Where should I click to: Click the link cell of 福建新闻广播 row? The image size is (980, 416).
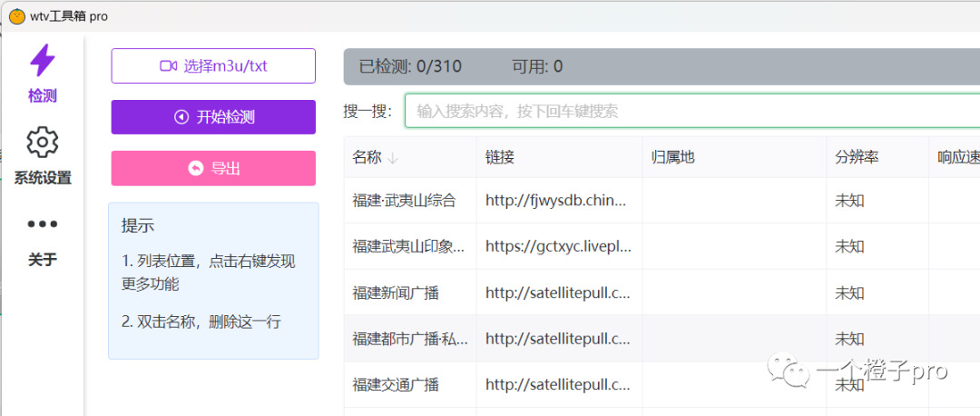pyautogui.click(x=557, y=292)
